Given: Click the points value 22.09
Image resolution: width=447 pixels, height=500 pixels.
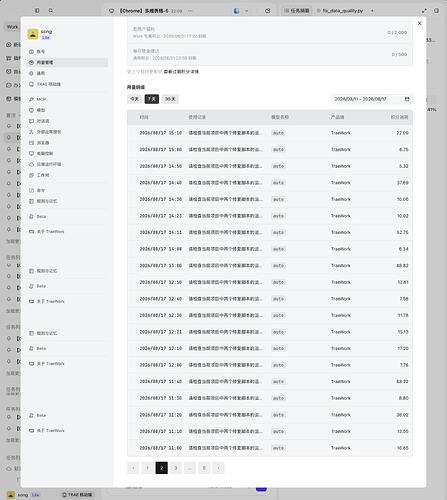Looking at the screenshot, I should [402, 133].
